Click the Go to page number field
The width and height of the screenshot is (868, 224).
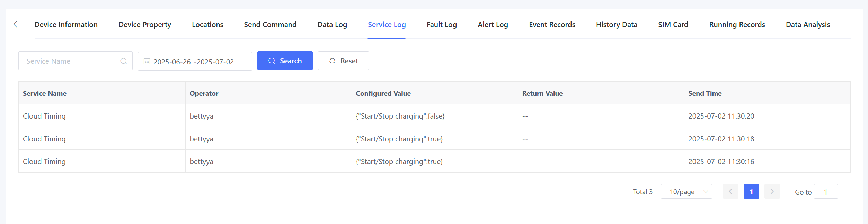coord(825,191)
